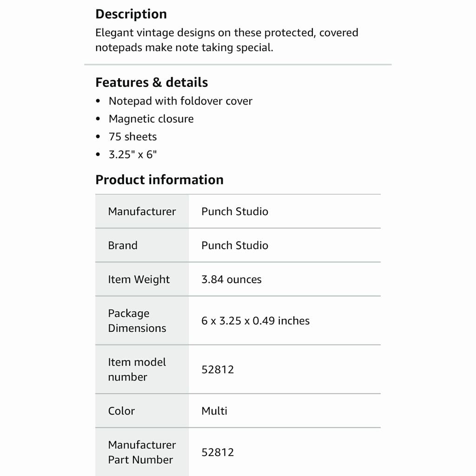This screenshot has height=476, width=476.
Task: Click the Item model number label
Action: click(x=137, y=370)
